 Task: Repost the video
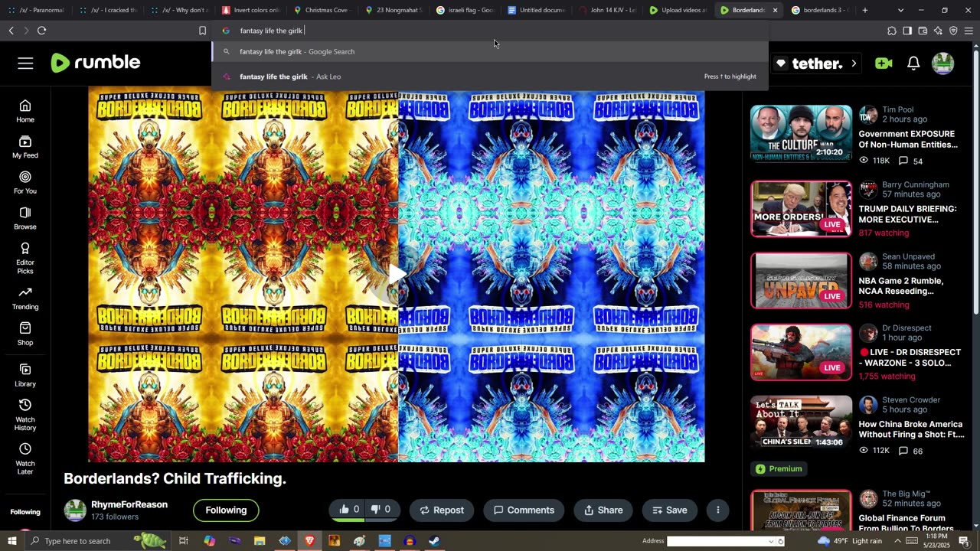[442, 510]
